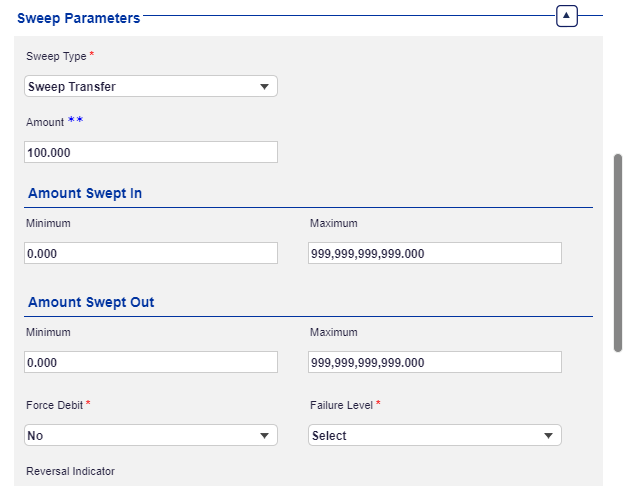Click the Sweep Parameters section heading

79,18
